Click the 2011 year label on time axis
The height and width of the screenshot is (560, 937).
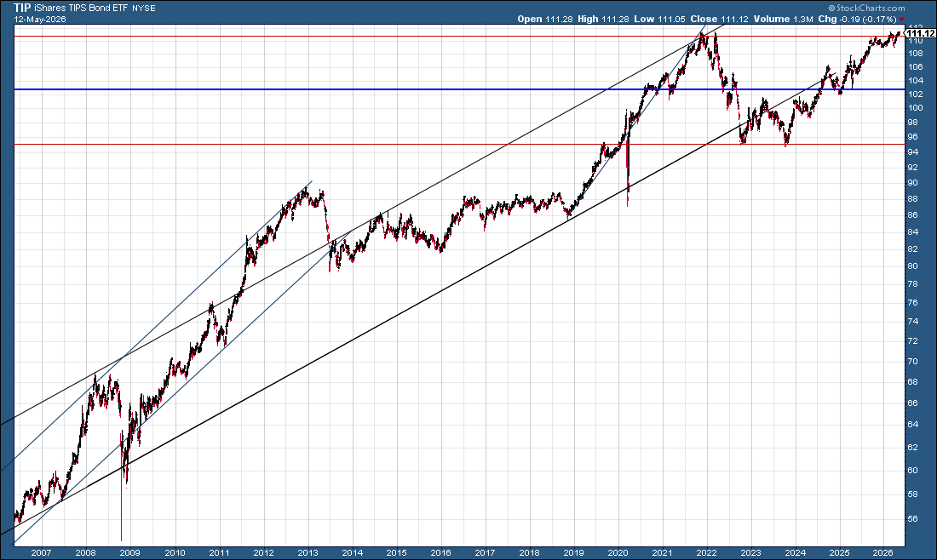coord(219,553)
